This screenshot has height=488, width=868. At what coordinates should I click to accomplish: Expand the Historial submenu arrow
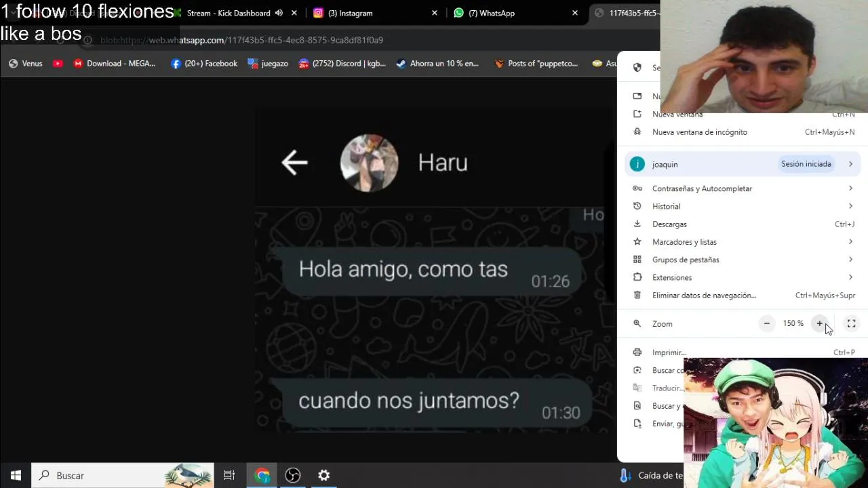click(850, 206)
